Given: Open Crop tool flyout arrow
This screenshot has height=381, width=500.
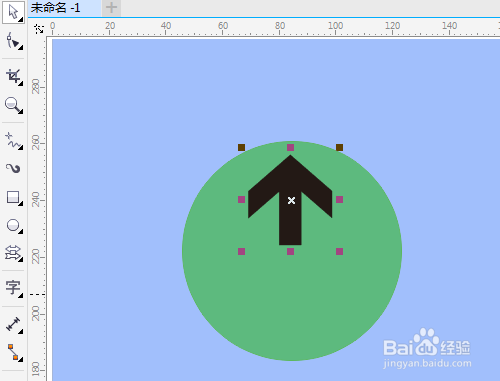Looking at the screenshot, I should pos(21,84).
